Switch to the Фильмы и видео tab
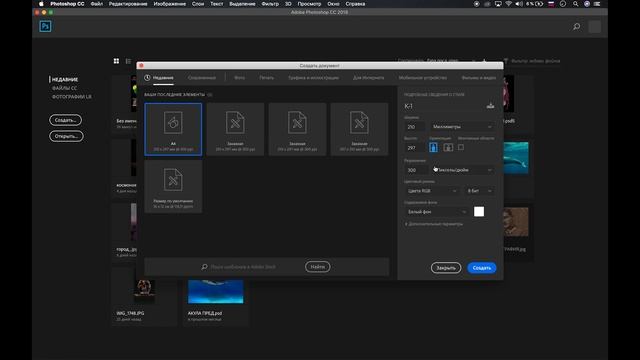This screenshot has width=640, height=360. point(478,78)
